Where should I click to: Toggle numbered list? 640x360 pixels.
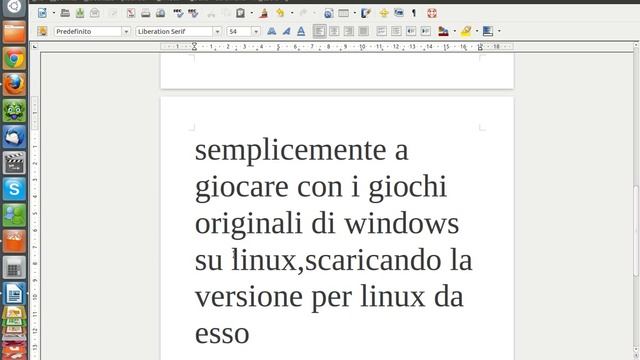(x=381, y=31)
